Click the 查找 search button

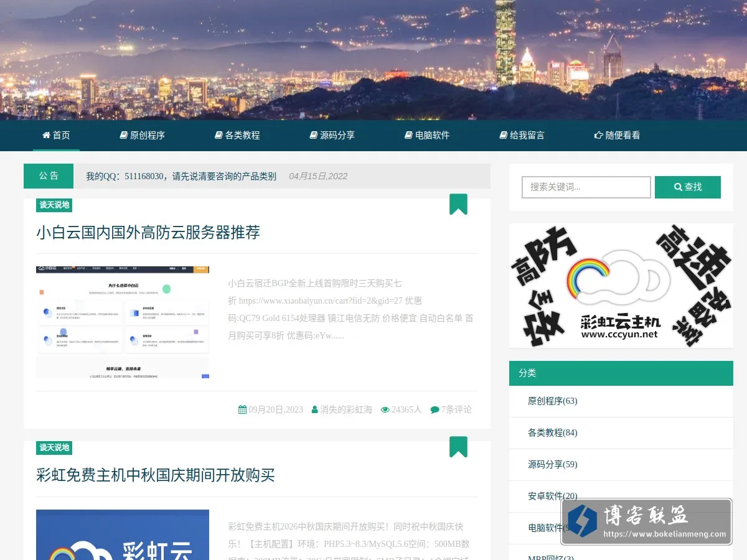[687, 187]
